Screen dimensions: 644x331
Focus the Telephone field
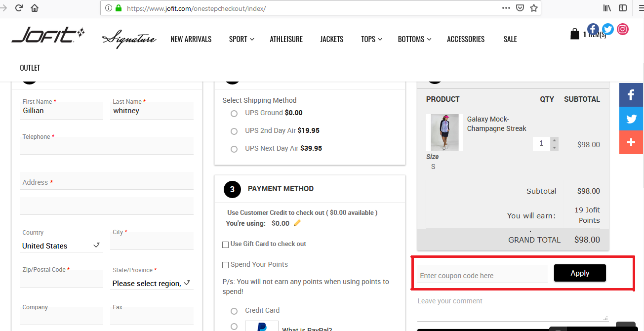[107, 146]
